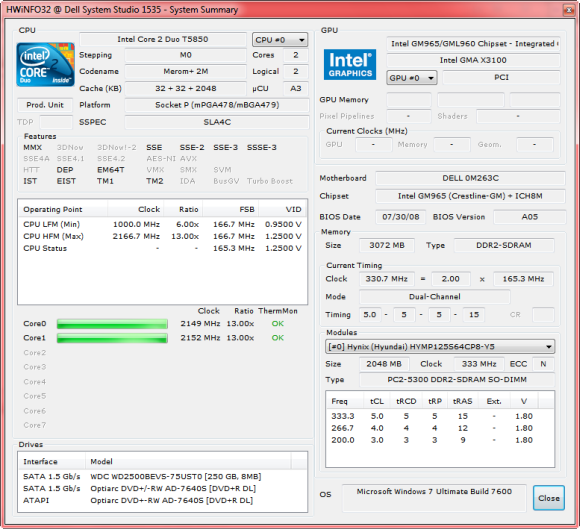Open the GPU #0 selector dropdown
The width and height of the screenshot is (580, 529).
click(412, 78)
